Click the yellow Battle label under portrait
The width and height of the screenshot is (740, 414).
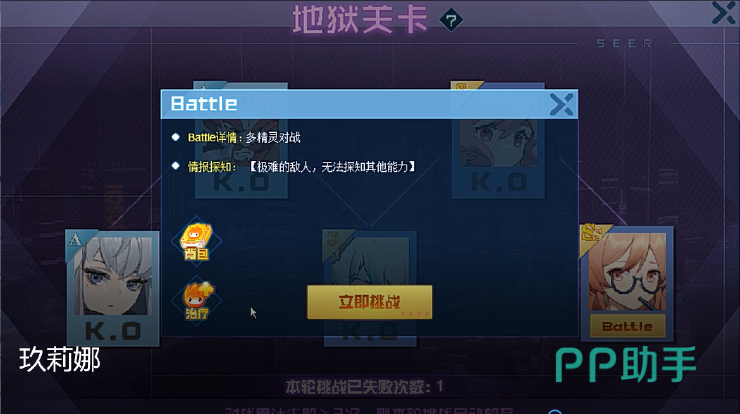[627, 326]
